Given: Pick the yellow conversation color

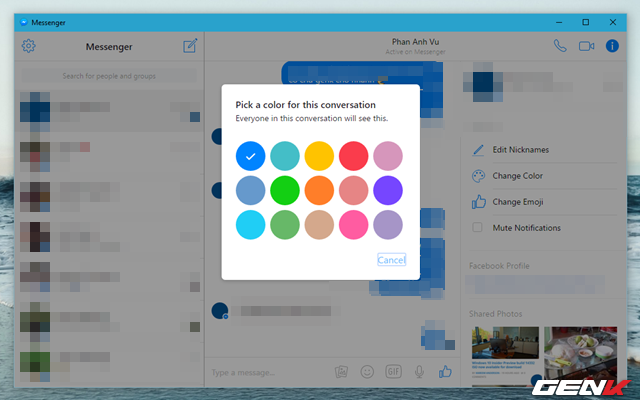Looking at the screenshot, I should (x=319, y=155).
